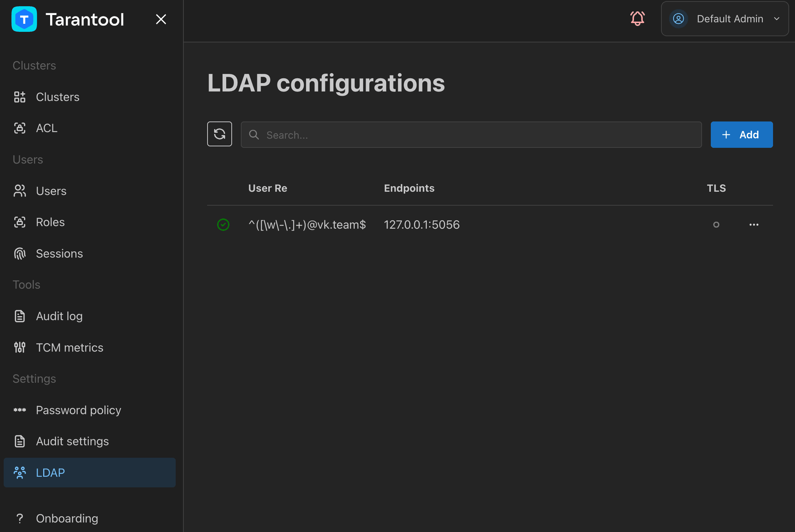Refresh the LDAP configurations list
Image resolution: width=795 pixels, height=532 pixels.
220,134
